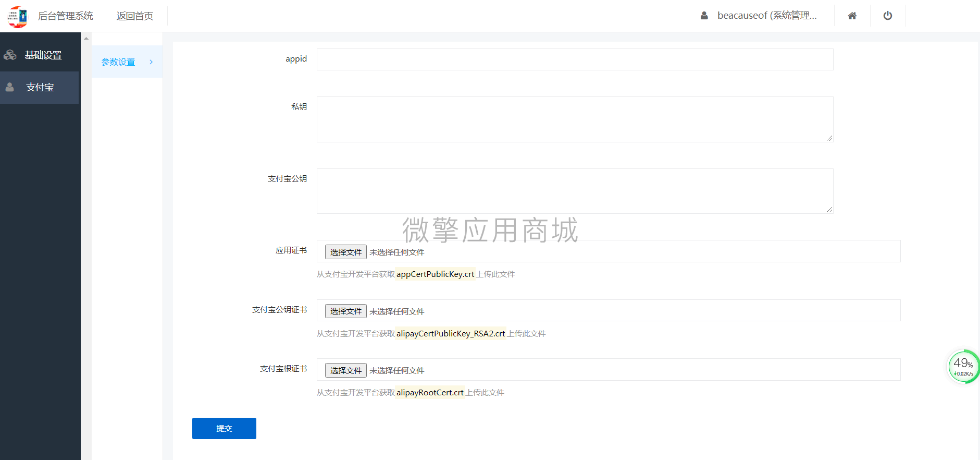Screen dimensions: 980x460
Task: Click the 私钥 text area resize handle
Action: click(829, 138)
